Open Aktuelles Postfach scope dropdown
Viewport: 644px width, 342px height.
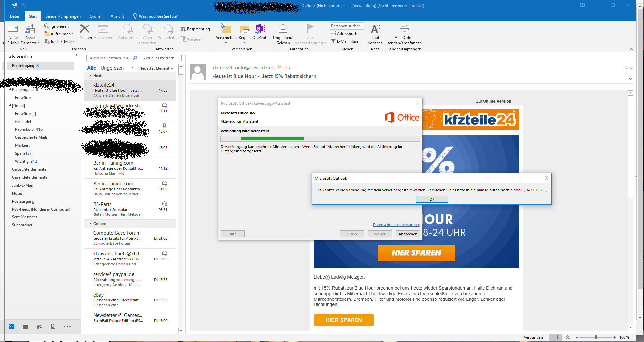tap(161, 58)
